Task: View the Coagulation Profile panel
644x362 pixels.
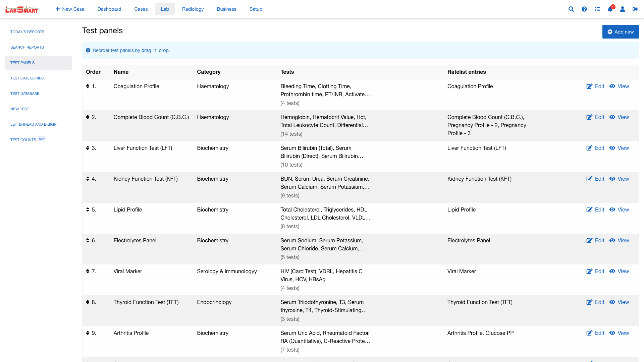Action: pyautogui.click(x=619, y=86)
